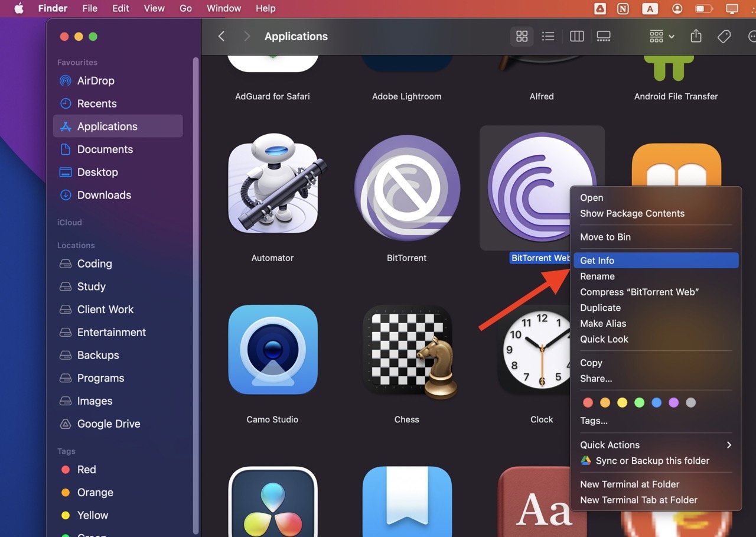Apply the purple tag color dot
756x537 pixels.
click(673, 402)
